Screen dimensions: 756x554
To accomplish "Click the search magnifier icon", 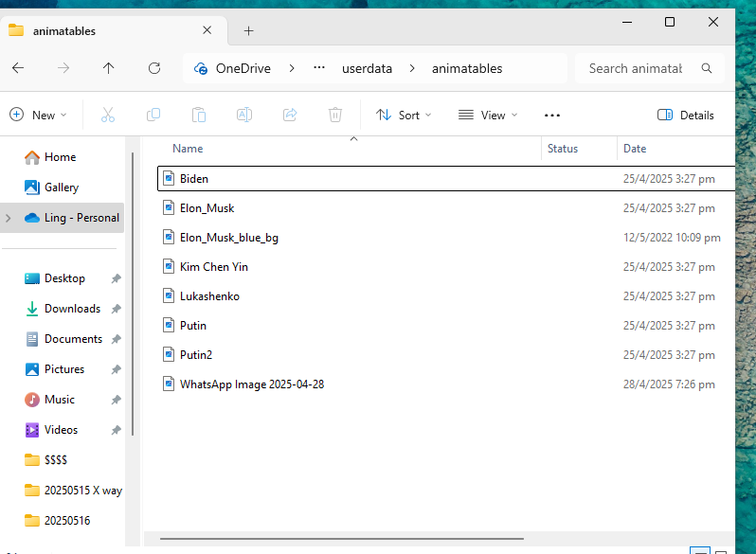I will (x=707, y=68).
